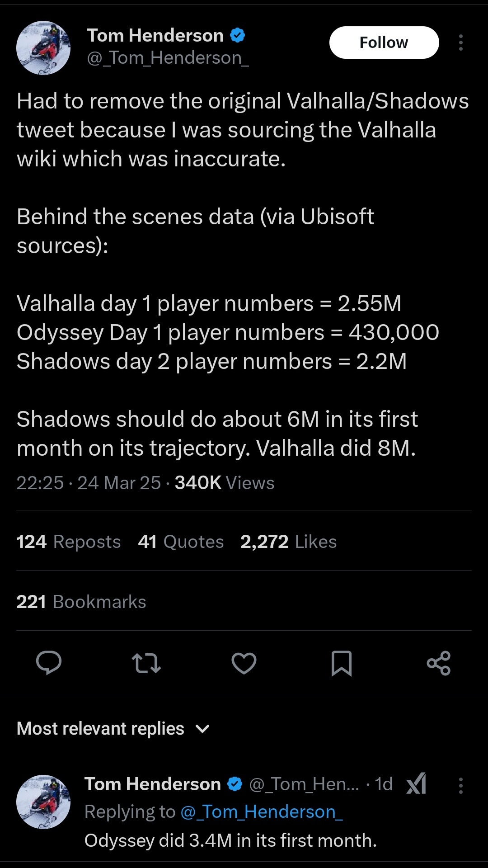Open 340K Views analytics
Image resolution: width=488 pixels, height=868 pixels.
click(225, 483)
